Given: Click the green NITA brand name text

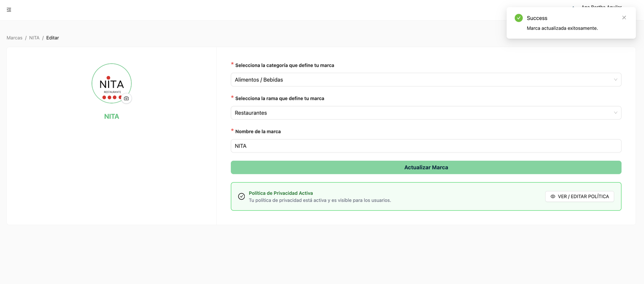Looking at the screenshot, I should coord(112,116).
